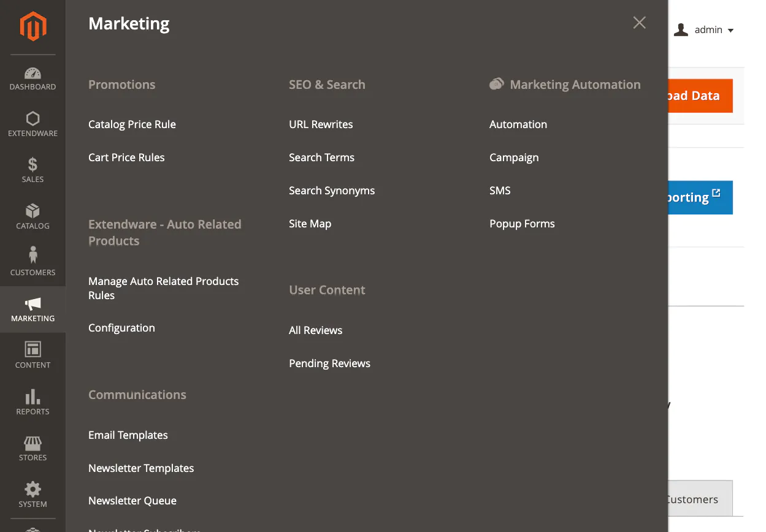Screen dimensions: 766x532
Task: Select Pending Reviews
Action: pos(329,363)
